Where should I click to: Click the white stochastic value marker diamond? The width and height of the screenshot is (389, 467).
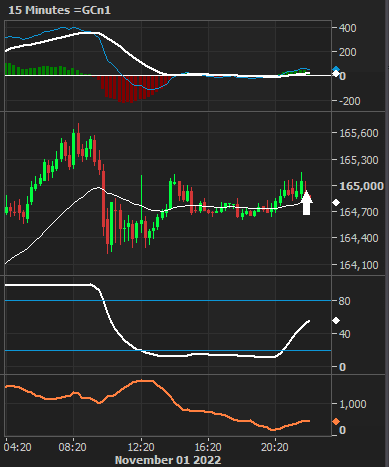click(336, 321)
